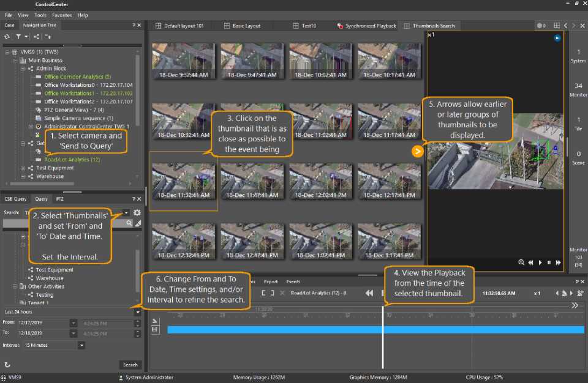Click the filter funnel icon in Navigation Tree

click(18, 37)
